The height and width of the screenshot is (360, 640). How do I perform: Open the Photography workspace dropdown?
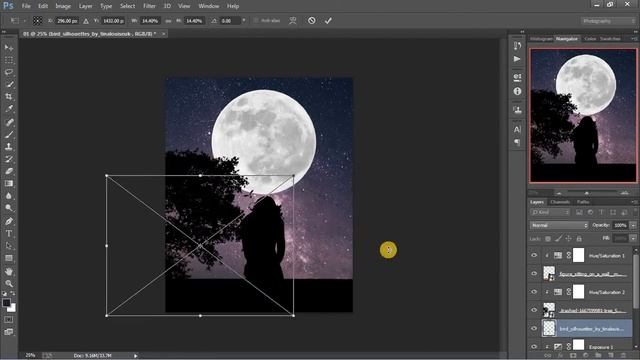[608, 21]
